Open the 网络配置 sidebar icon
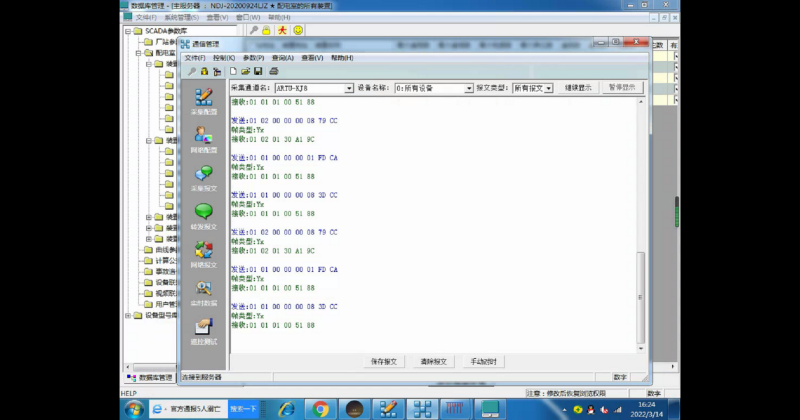The width and height of the screenshot is (800, 420). (x=204, y=139)
